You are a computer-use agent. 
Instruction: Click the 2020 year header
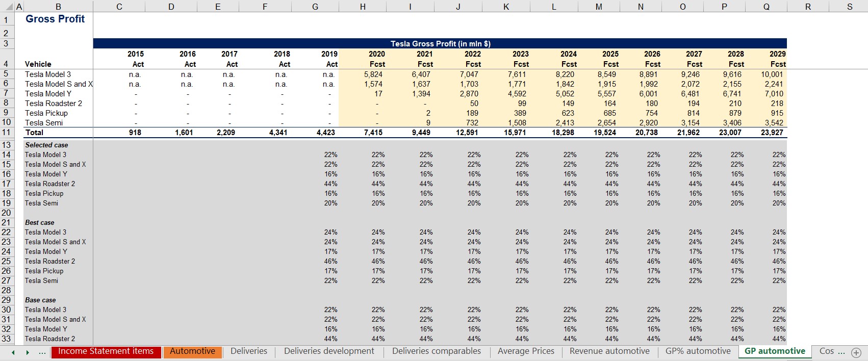click(377, 54)
